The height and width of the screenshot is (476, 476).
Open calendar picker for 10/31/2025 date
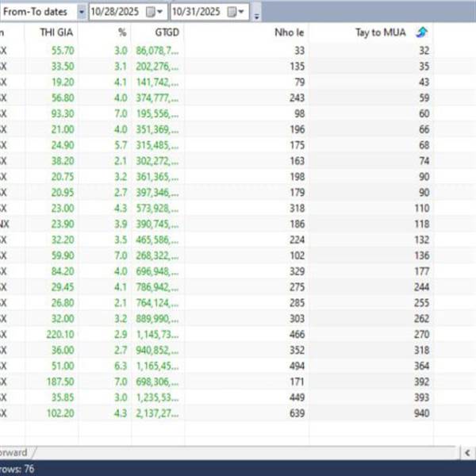click(236, 12)
